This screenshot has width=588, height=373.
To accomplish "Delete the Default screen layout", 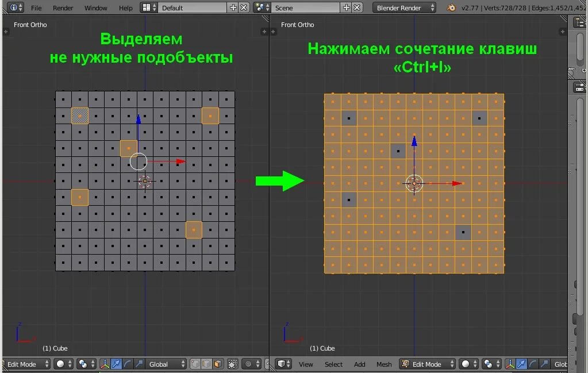I will point(244,7).
